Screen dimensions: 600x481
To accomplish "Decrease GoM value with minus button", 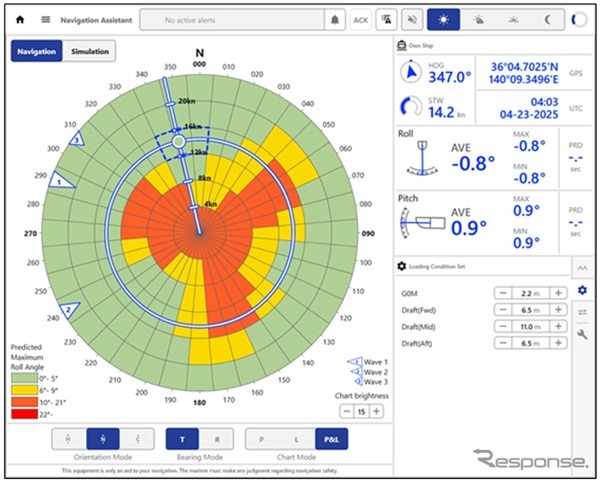I will coord(502,293).
